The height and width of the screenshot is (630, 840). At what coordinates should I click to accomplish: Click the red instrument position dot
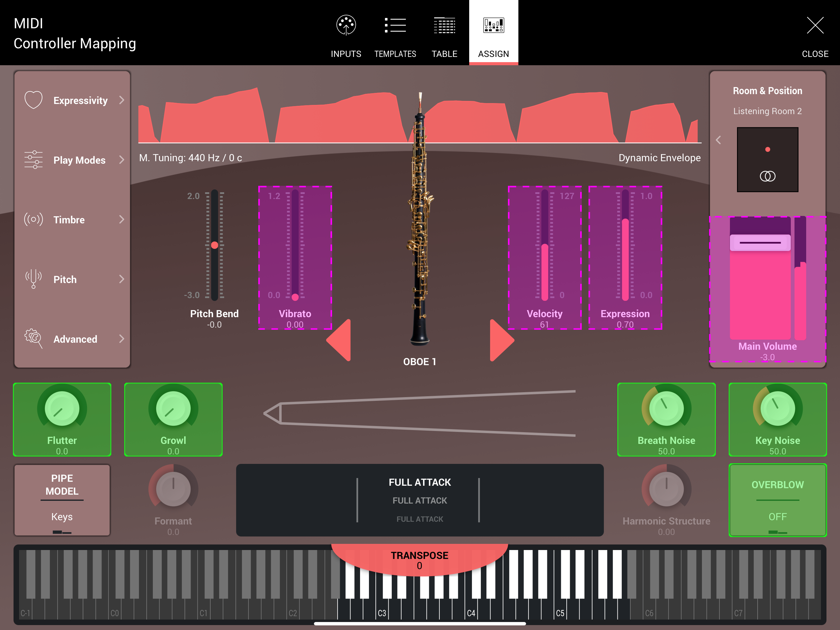pos(767,149)
